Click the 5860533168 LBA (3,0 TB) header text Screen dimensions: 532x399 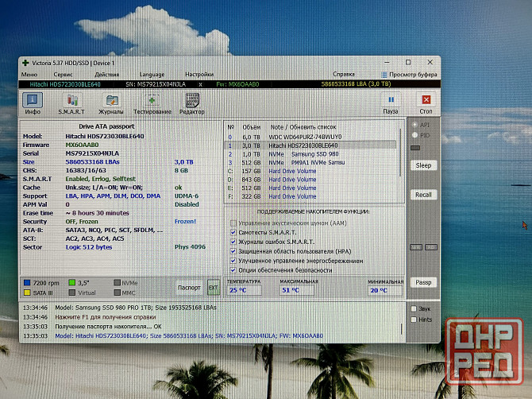[x=357, y=84]
